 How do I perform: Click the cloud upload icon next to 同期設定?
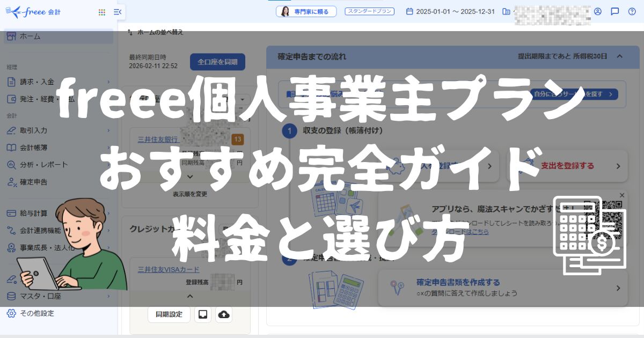(224, 314)
